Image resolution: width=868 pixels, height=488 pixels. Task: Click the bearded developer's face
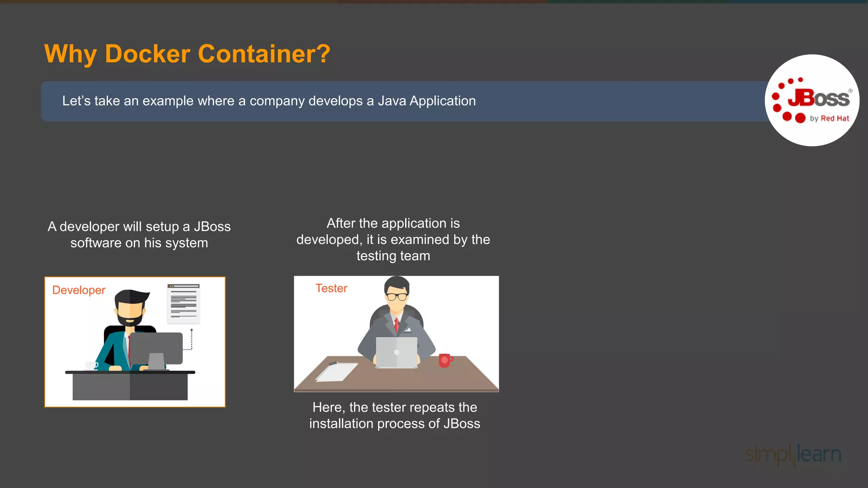[x=130, y=311]
